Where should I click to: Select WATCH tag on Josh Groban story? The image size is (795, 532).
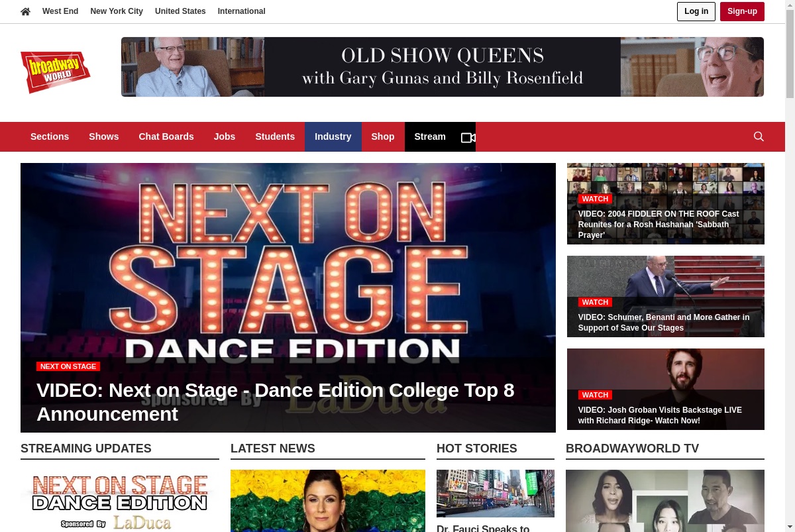(595, 395)
